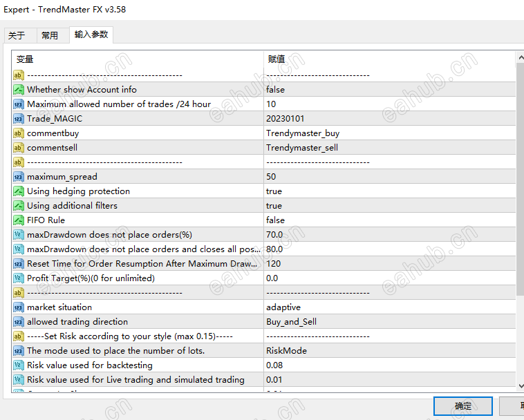The width and height of the screenshot is (524, 420).
Task: Click the double icon for maxDrawdown does not place orders(%)
Action: click(19, 235)
